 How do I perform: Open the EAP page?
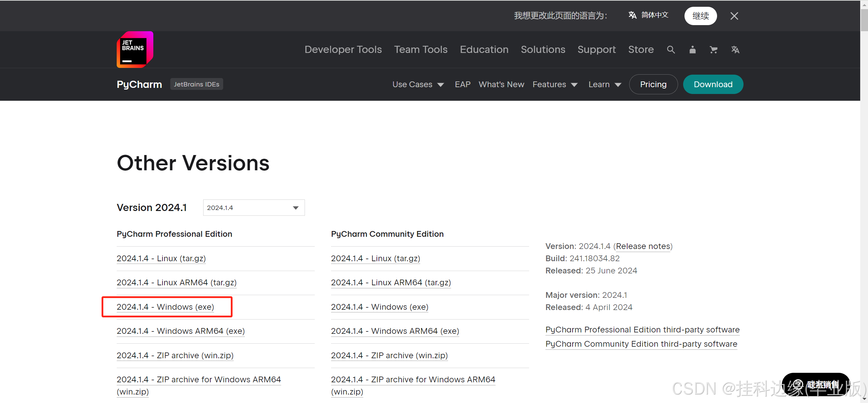coord(463,84)
